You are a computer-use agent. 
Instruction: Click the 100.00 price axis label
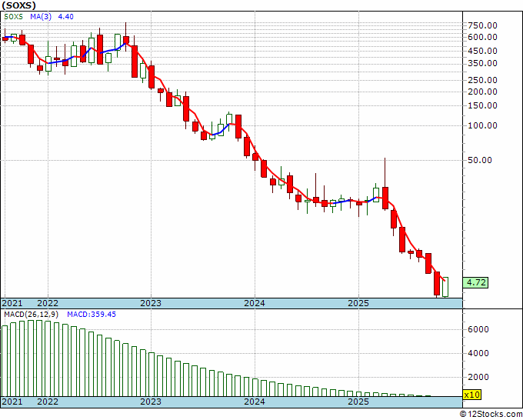[x=482, y=125]
